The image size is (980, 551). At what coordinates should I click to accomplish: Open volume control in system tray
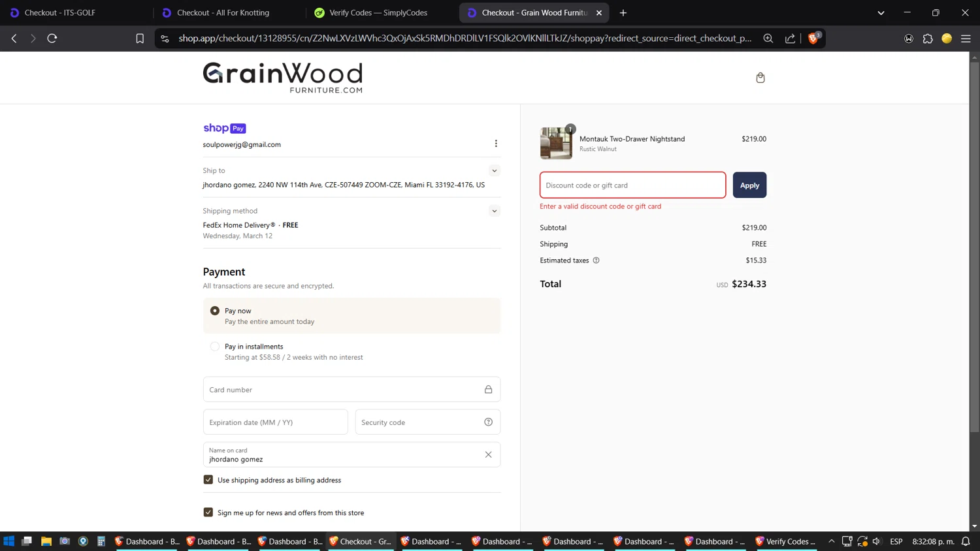[x=877, y=541]
